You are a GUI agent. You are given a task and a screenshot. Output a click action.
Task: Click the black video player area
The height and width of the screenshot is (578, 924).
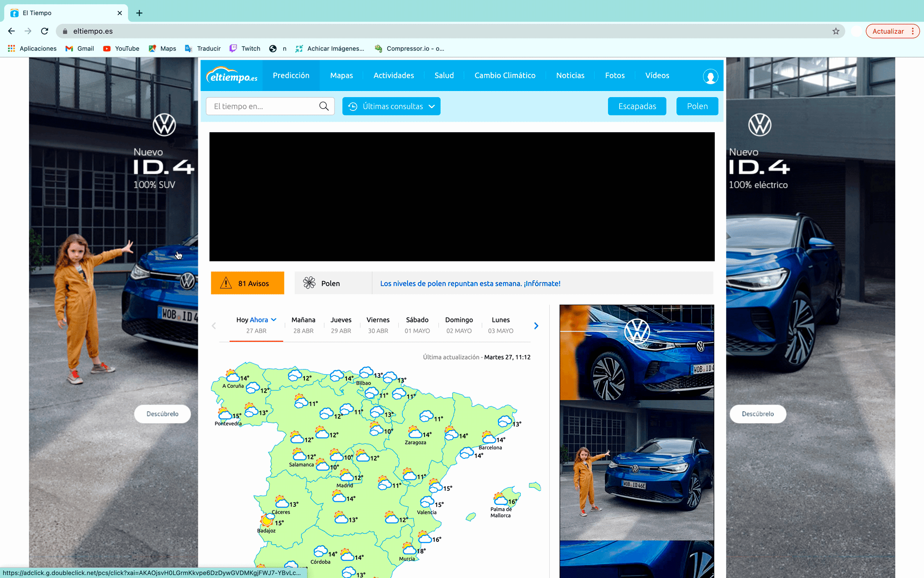click(x=462, y=197)
